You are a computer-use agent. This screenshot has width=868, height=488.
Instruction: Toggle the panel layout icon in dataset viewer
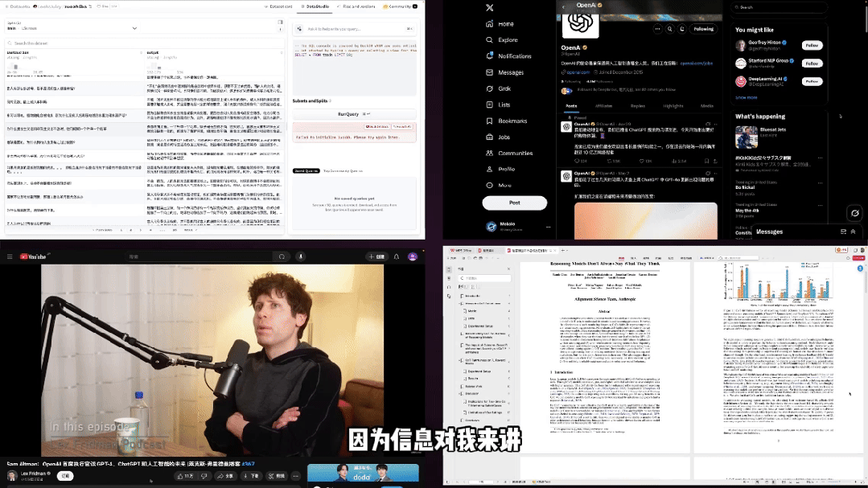[280, 23]
